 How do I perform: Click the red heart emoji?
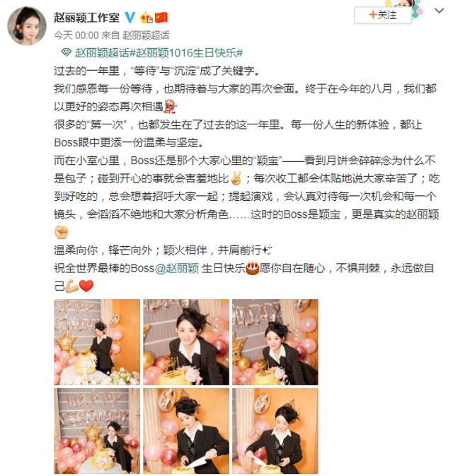(x=86, y=286)
